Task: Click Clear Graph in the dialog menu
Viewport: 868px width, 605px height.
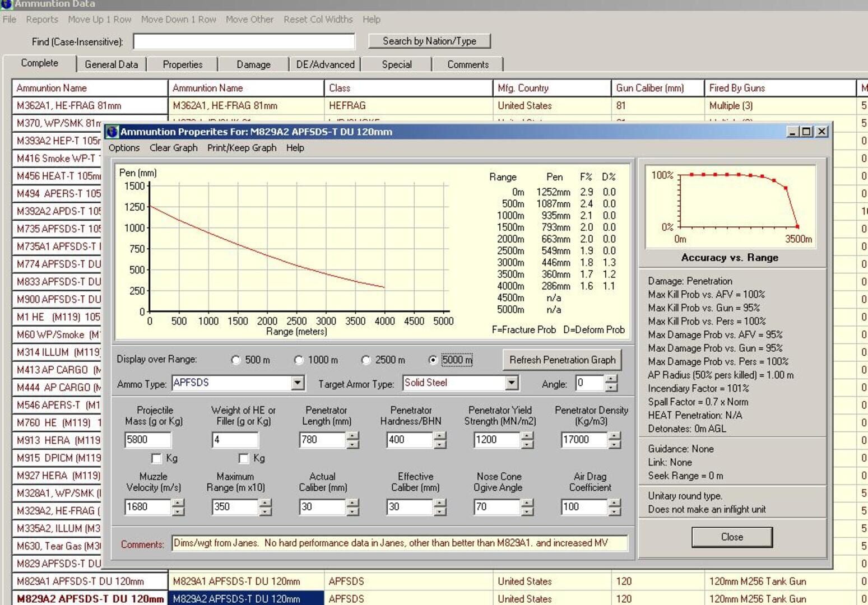Action: [173, 148]
